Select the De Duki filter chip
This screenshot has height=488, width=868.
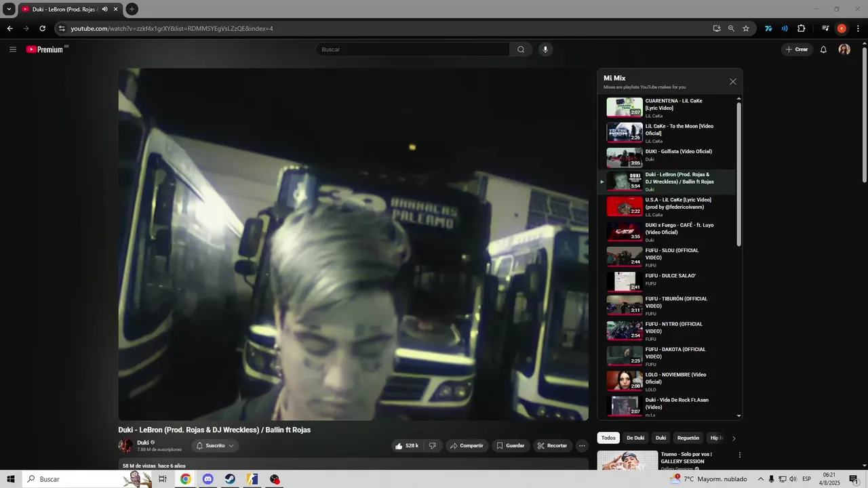[635, 438]
